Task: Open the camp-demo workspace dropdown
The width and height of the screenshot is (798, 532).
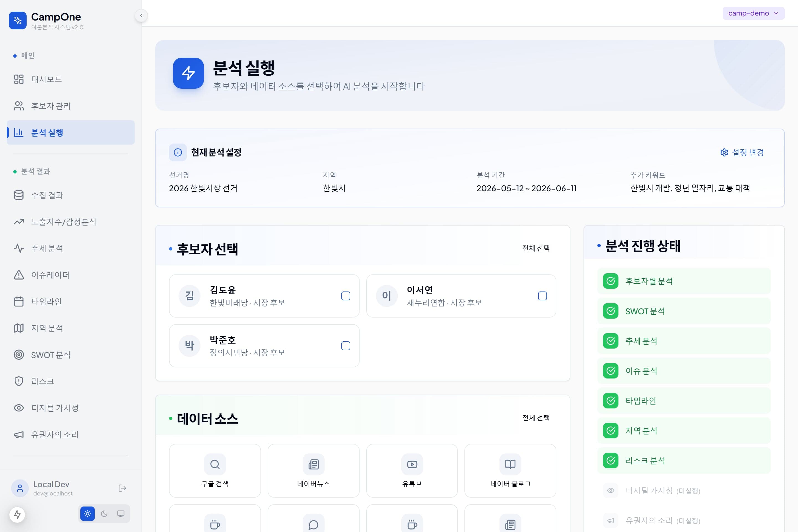Action: 753,13
